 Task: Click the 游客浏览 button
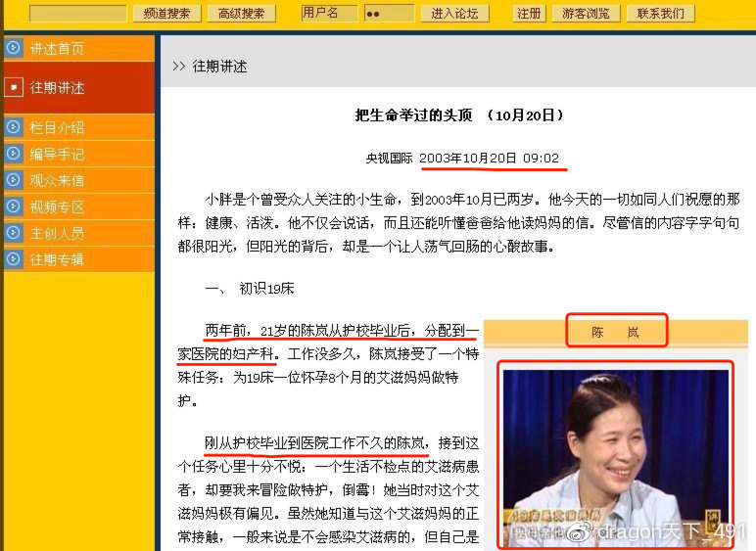(586, 14)
